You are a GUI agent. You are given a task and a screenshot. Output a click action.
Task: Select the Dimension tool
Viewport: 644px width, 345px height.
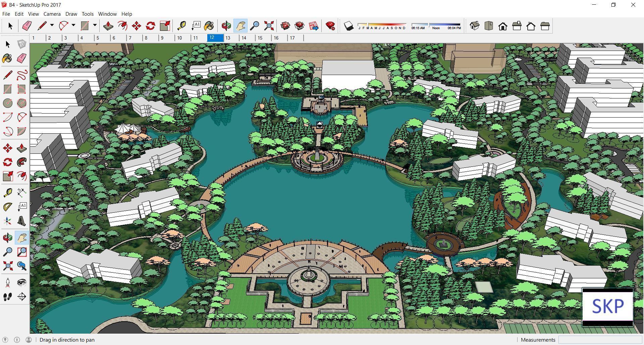(x=21, y=192)
